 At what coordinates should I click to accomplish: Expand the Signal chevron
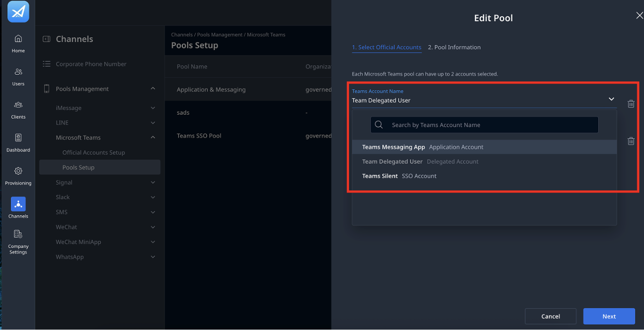tap(153, 183)
